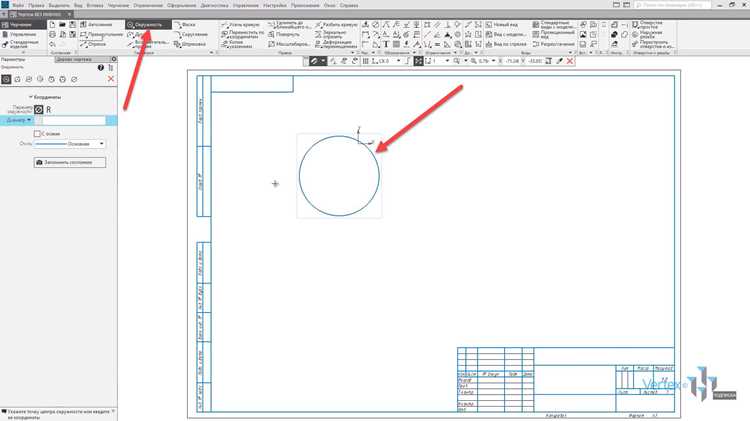This screenshot has height=421, width=750.
Task: Click the Проекционный вид tool
Action: pos(553,34)
